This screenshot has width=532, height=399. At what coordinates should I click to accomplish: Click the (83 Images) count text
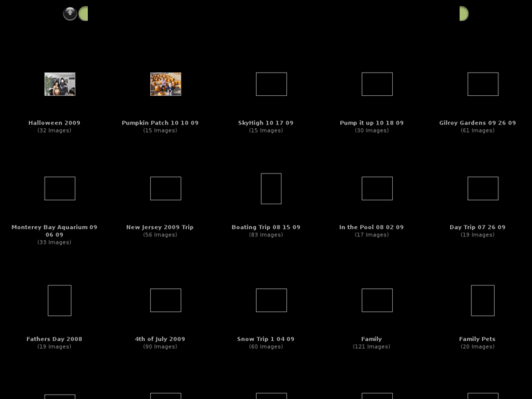coord(266,234)
